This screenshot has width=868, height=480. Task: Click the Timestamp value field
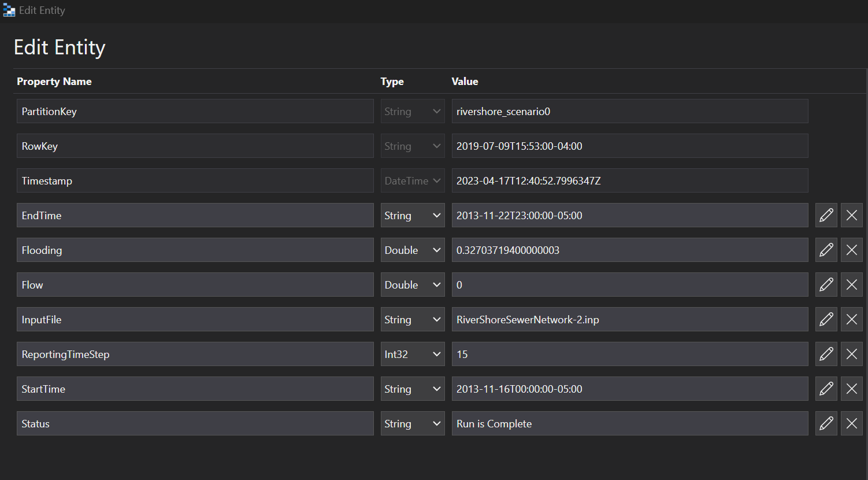[x=630, y=180]
